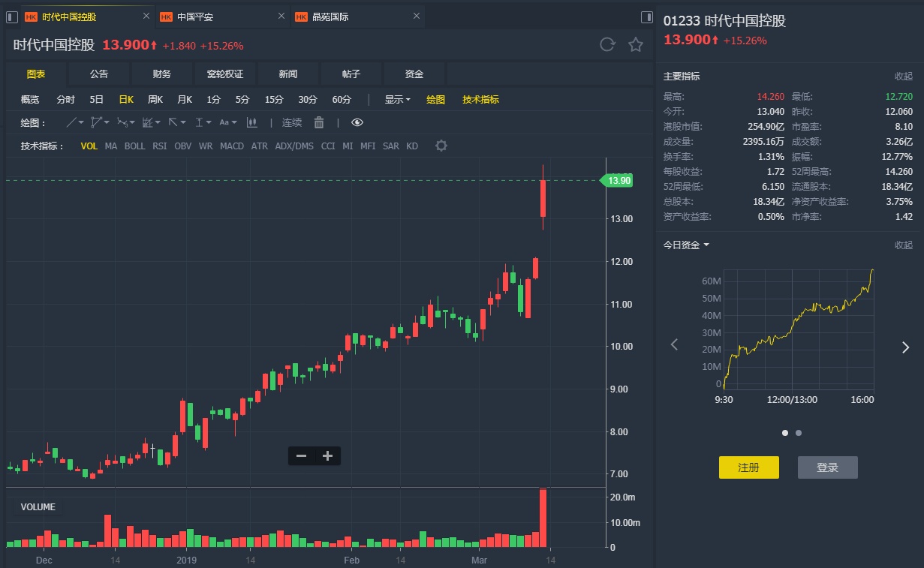Expand the 今日资金 dropdown
Viewport: 924px width, 568px height.
686,245
